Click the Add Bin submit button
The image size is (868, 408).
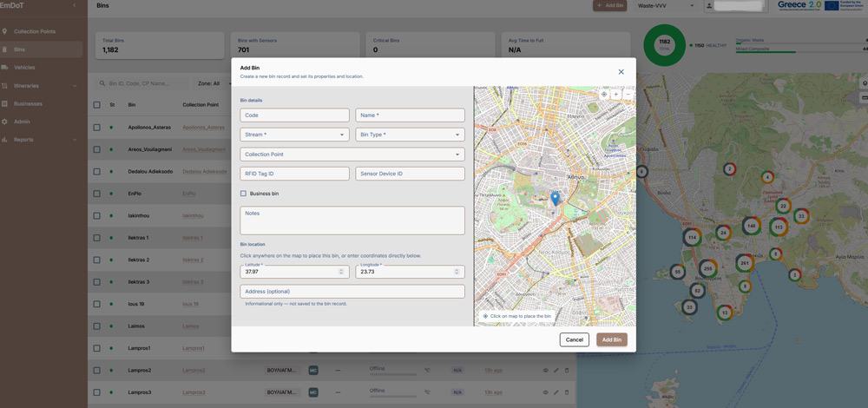pyautogui.click(x=612, y=340)
